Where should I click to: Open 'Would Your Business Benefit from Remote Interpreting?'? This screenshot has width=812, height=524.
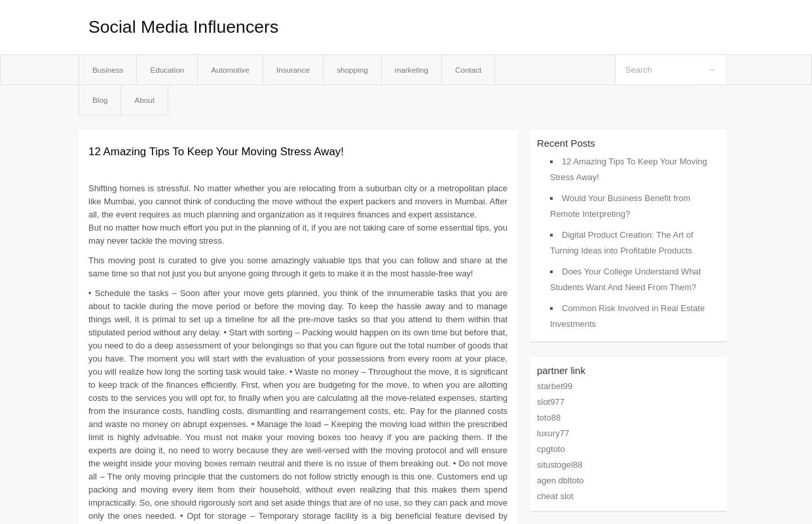(x=620, y=206)
